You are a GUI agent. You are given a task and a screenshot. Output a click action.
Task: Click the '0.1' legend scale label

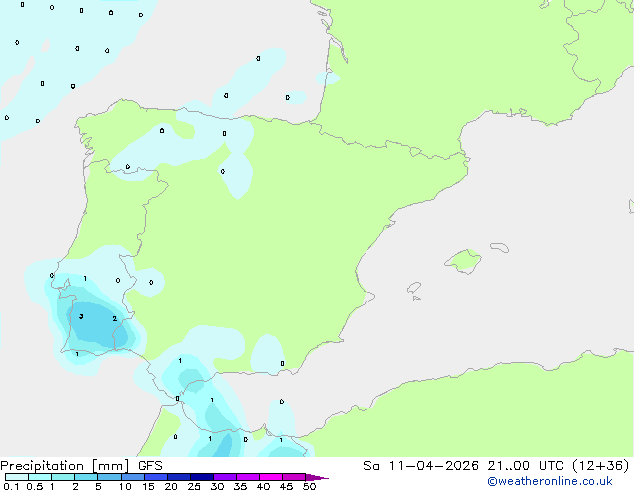pyautogui.click(x=11, y=486)
